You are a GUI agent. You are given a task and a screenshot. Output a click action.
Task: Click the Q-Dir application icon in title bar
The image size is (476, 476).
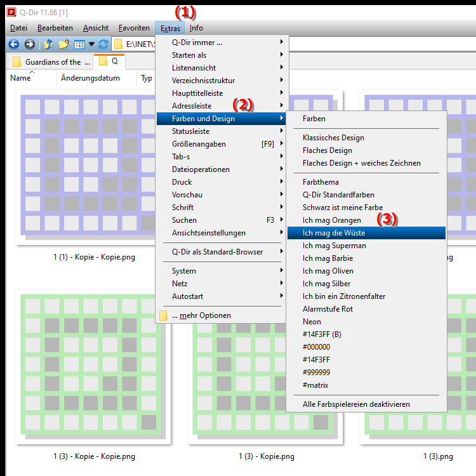[11, 13]
